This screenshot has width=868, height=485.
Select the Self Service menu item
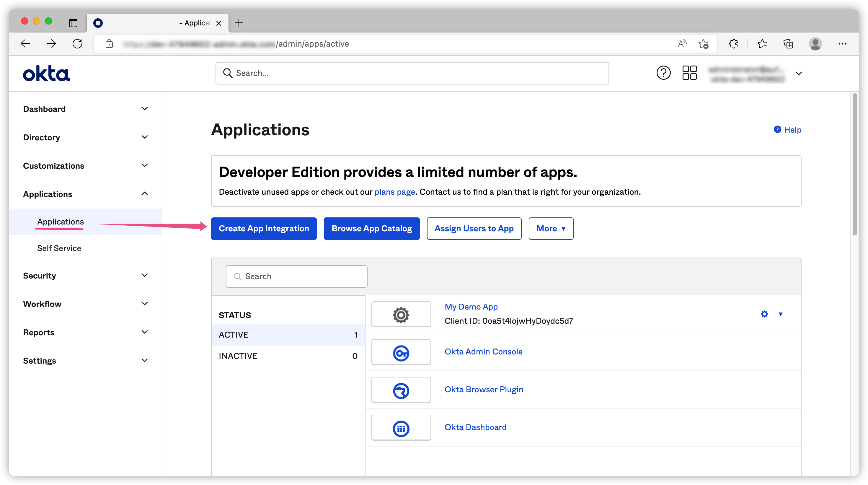(59, 248)
